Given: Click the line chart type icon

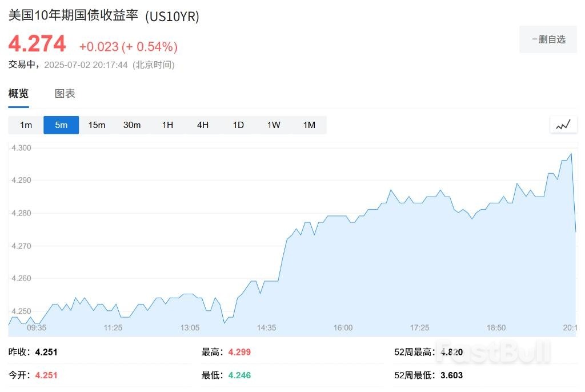Looking at the screenshot, I should (x=563, y=125).
